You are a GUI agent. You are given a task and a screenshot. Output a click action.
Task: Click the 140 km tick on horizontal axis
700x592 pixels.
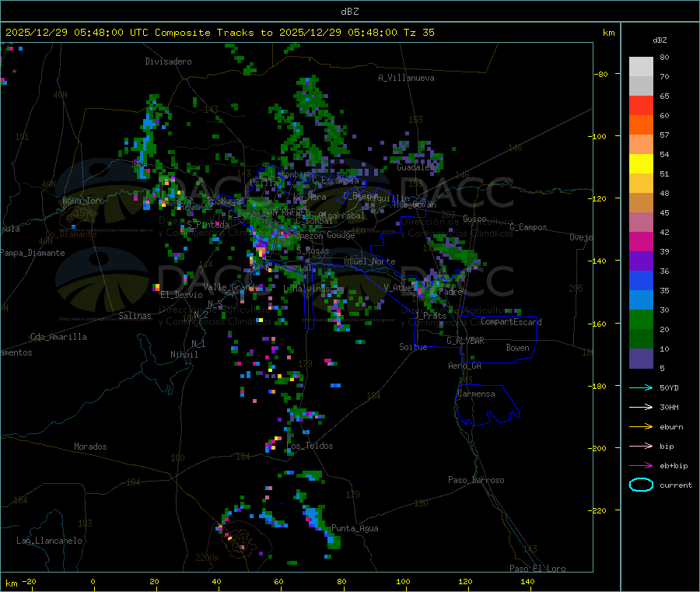[527, 581]
